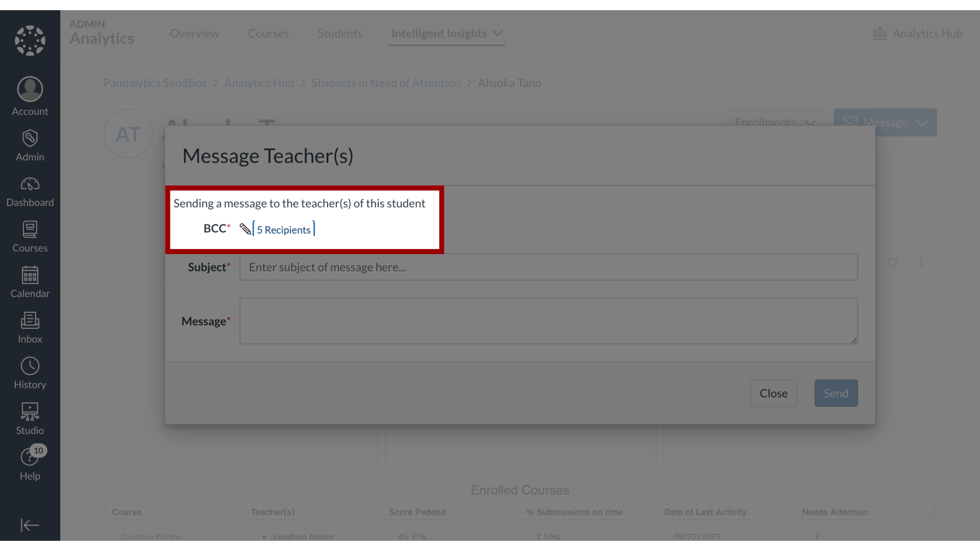Select the Students tab

340,33
